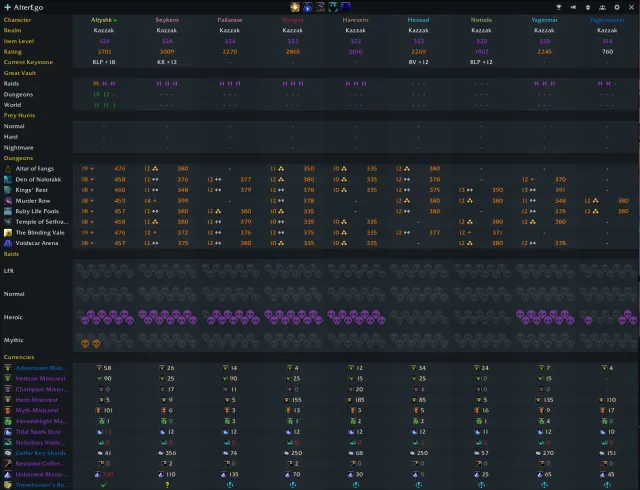Click the Myth Mistcrest currency icon
Image resolution: width=640 pixels, height=490 pixels.
point(8,410)
